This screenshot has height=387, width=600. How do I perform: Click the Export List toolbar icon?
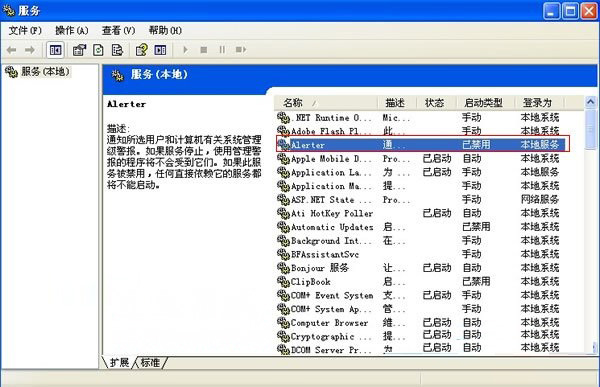(117, 50)
